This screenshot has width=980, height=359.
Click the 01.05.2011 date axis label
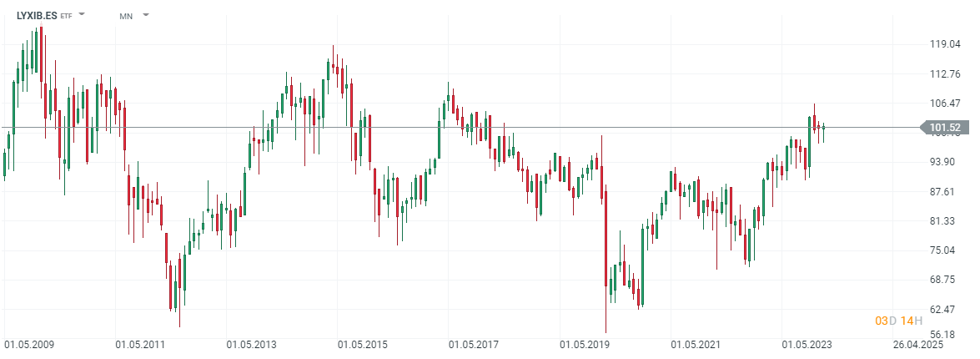point(142,344)
